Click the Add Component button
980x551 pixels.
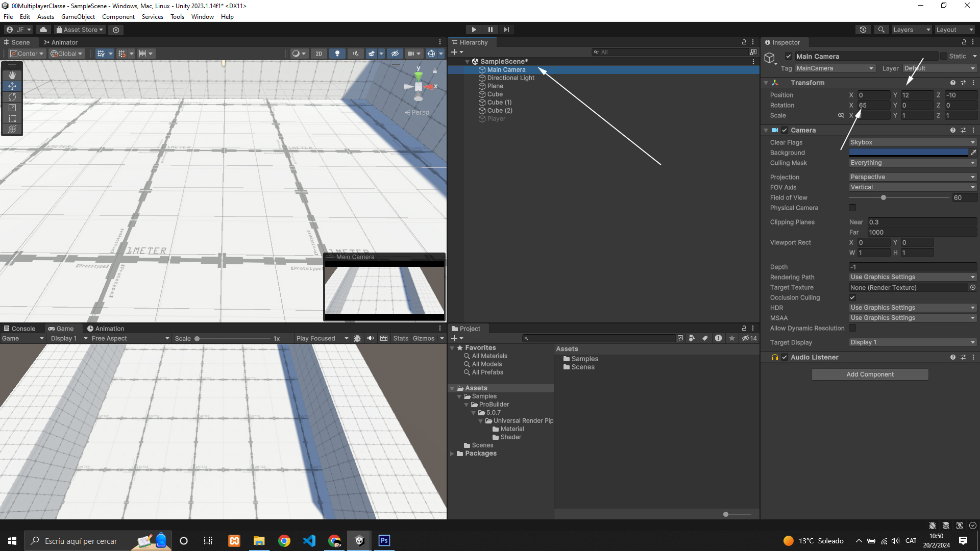(x=870, y=374)
